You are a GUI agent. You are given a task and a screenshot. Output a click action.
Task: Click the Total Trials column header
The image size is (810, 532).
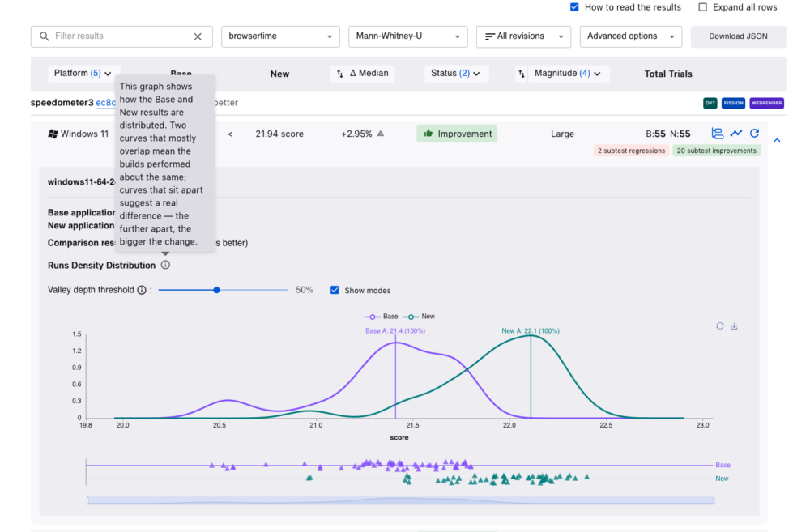pos(668,74)
